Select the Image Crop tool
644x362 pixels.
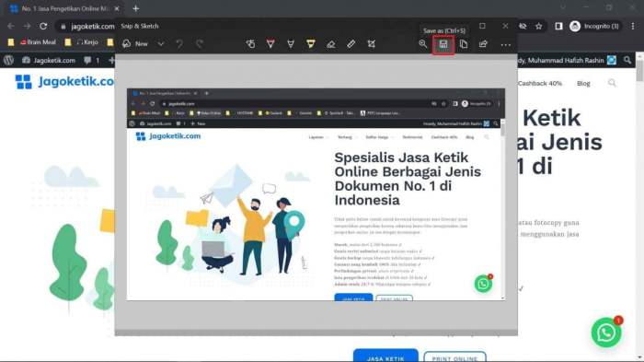point(372,43)
